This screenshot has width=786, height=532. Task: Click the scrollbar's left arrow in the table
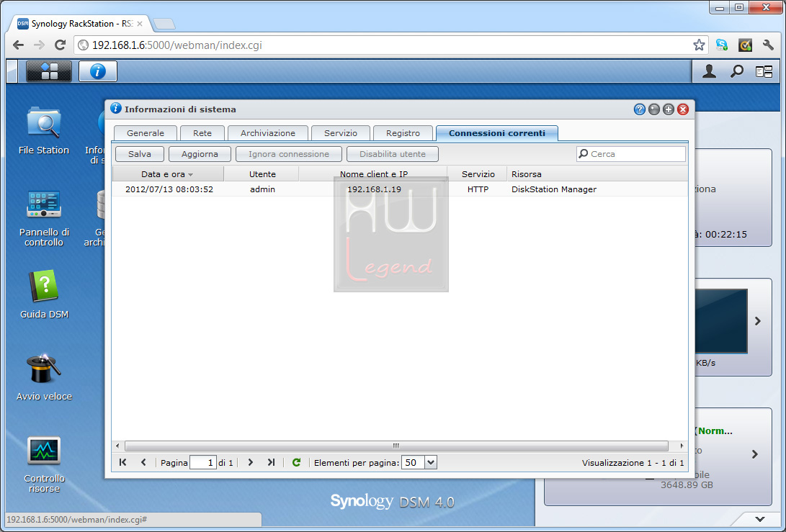click(118, 446)
